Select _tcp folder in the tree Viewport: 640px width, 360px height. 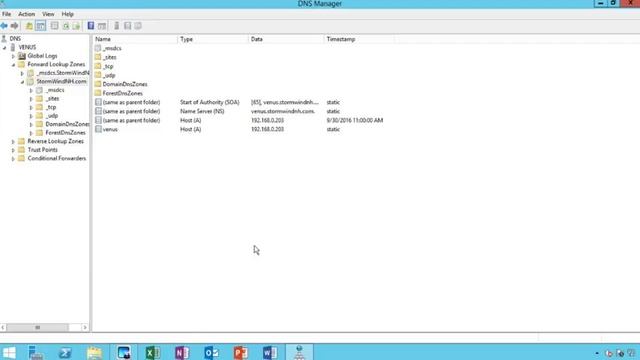pyautogui.click(x=51, y=107)
